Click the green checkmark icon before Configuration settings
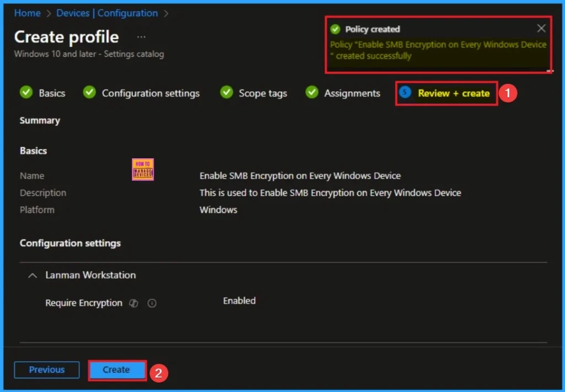 (89, 93)
